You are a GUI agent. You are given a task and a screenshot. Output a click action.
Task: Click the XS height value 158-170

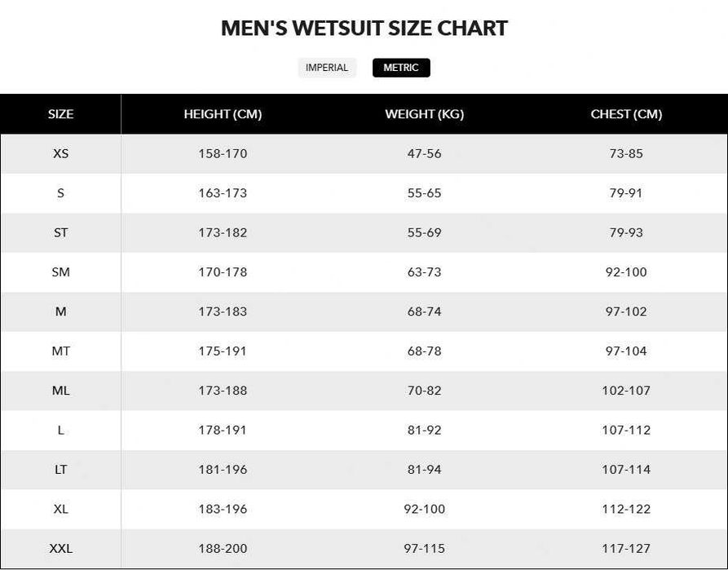coord(223,153)
